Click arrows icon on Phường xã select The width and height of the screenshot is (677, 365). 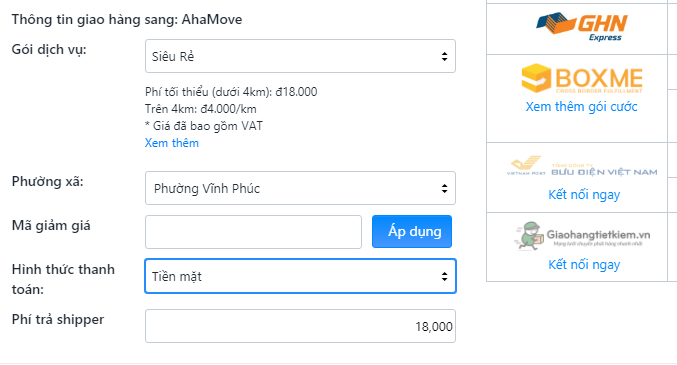444,188
